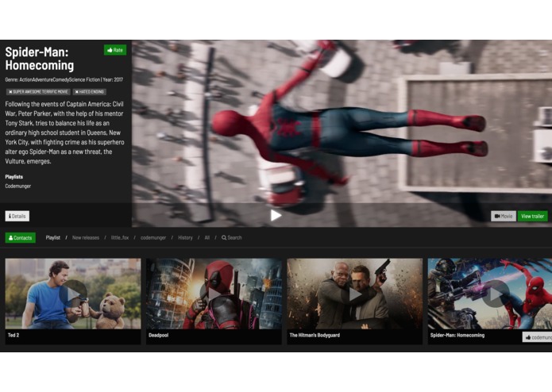
Task: Click the 'Spider-Man: Homecoming' card title
Action: coord(457,335)
